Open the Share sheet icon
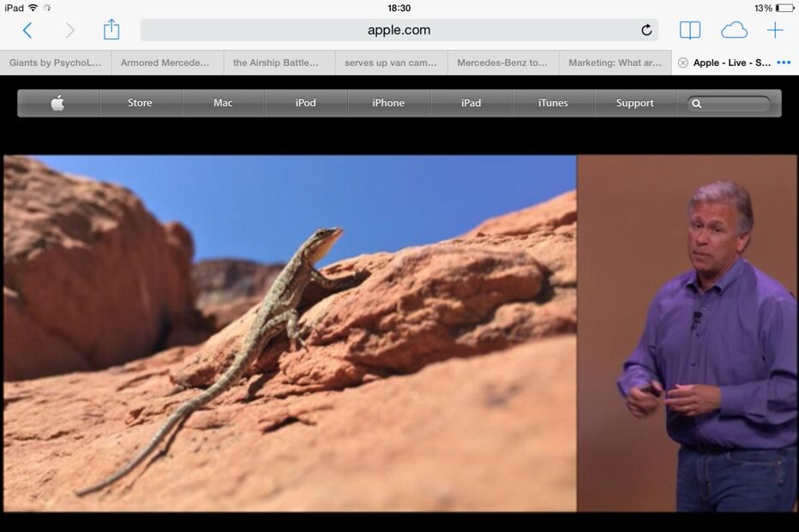The image size is (799, 532). (x=111, y=30)
